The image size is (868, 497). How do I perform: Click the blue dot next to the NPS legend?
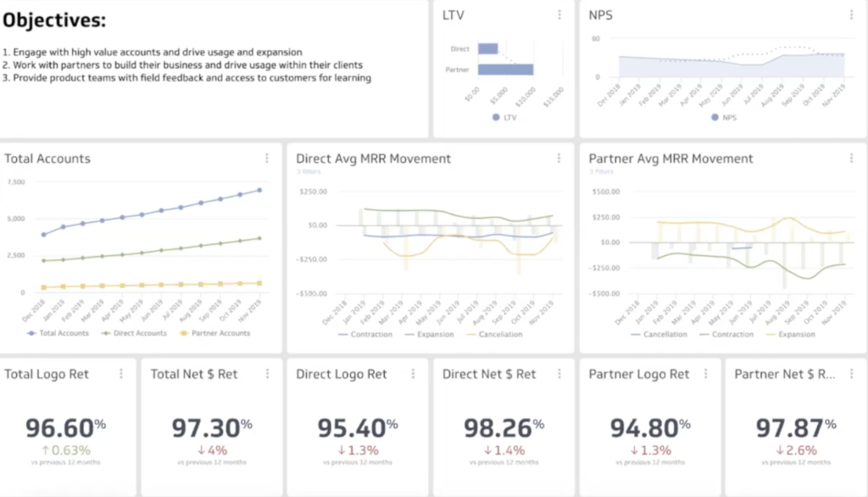(x=714, y=118)
